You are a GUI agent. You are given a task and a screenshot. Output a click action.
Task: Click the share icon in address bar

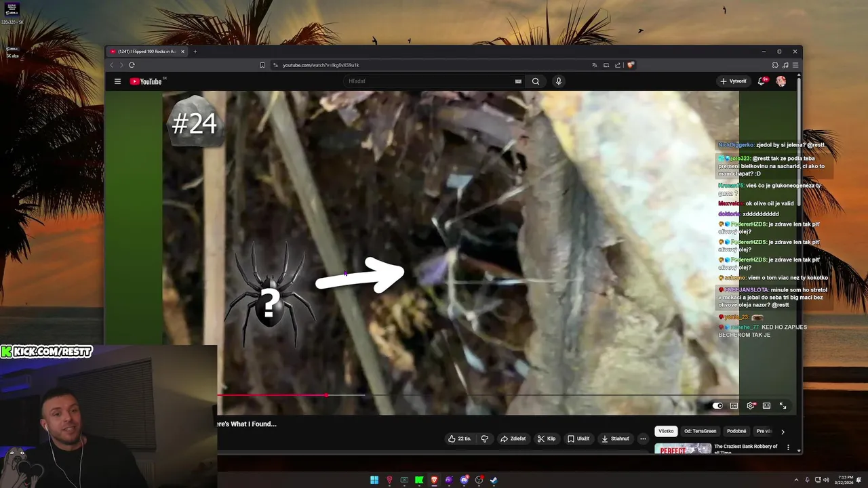tap(618, 65)
